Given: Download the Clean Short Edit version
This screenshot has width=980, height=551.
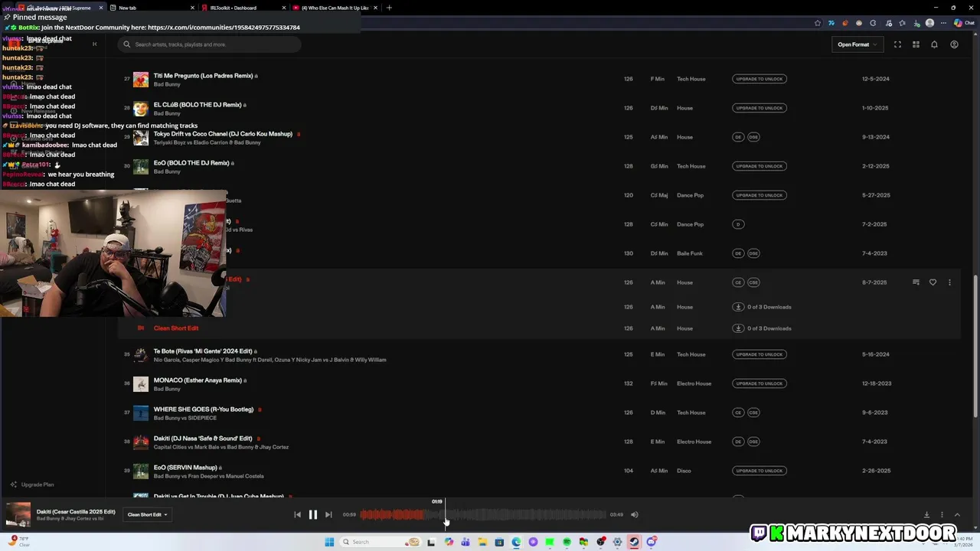Looking at the screenshot, I should (738, 328).
